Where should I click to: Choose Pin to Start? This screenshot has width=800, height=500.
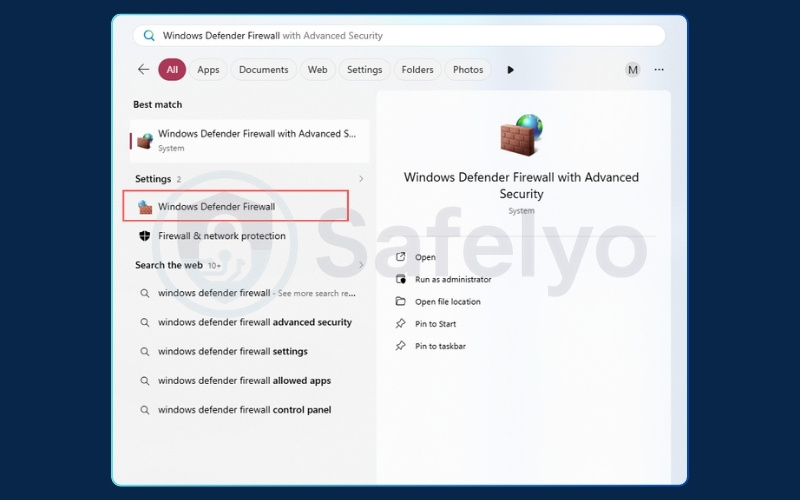pyautogui.click(x=435, y=323)
